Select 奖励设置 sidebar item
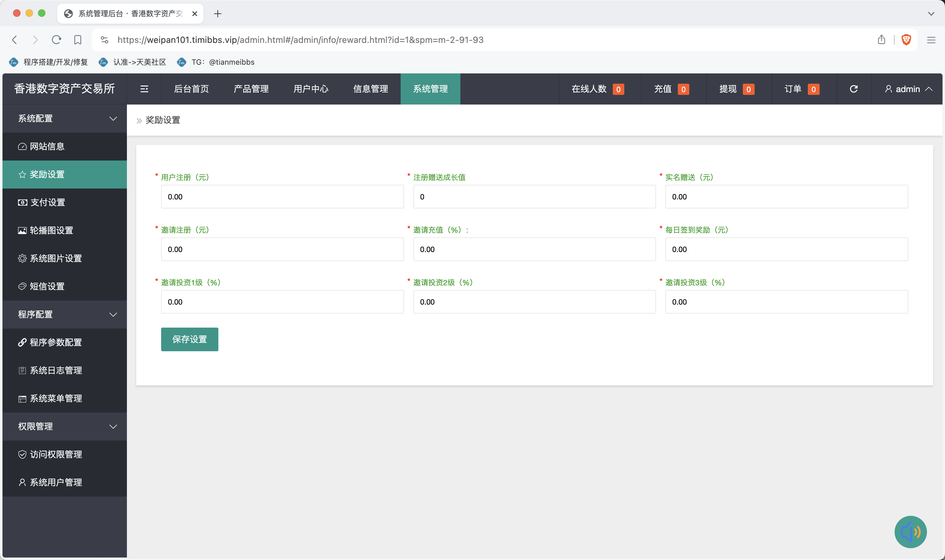This screenshot has width=945, height=560. click(64, 174)
